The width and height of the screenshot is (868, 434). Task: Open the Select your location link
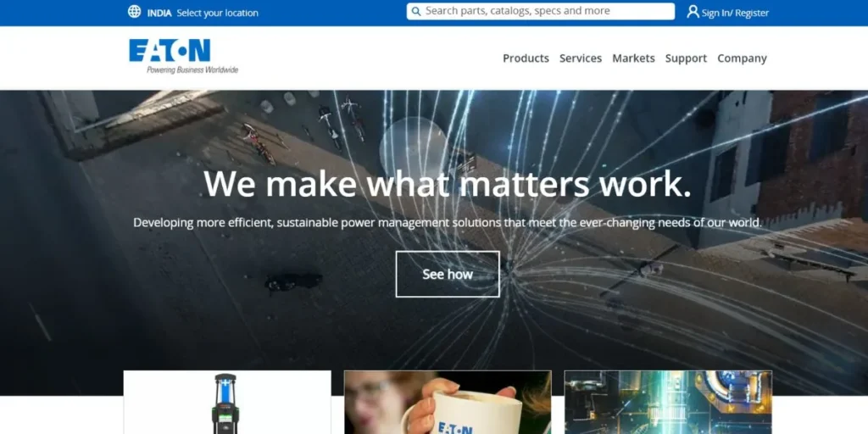click(x=218, y=13)
